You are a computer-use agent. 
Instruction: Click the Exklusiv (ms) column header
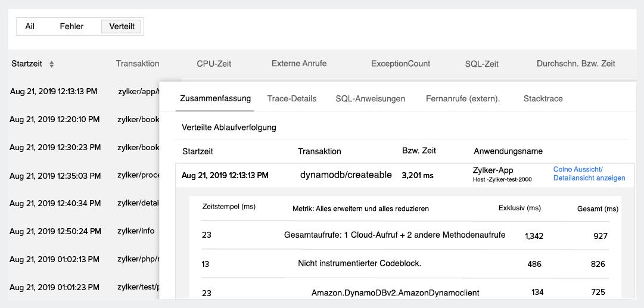tap(519, 208)
